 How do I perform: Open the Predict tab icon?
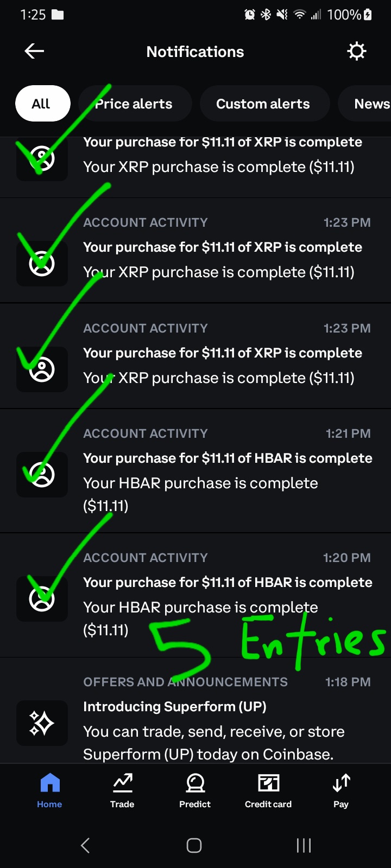[195, 783]
